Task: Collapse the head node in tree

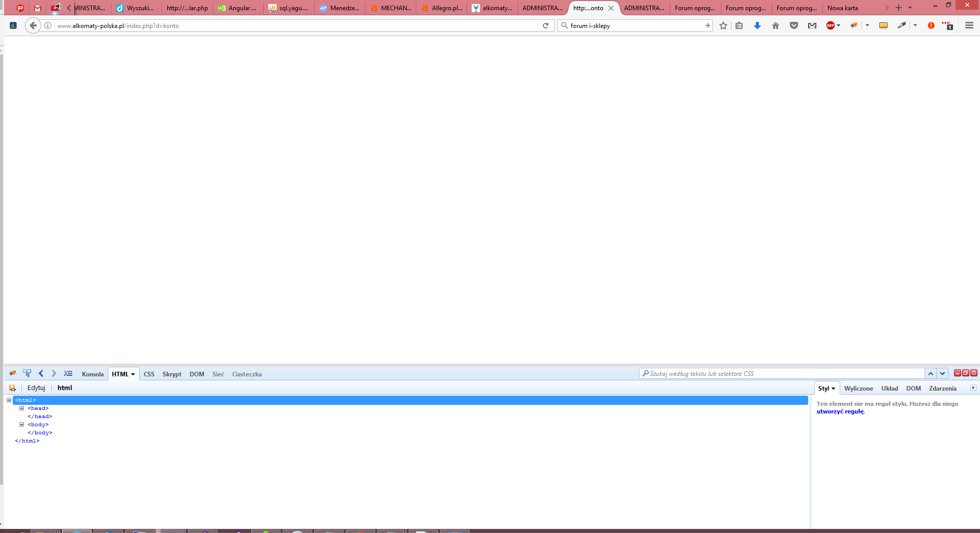Action: 22,408
